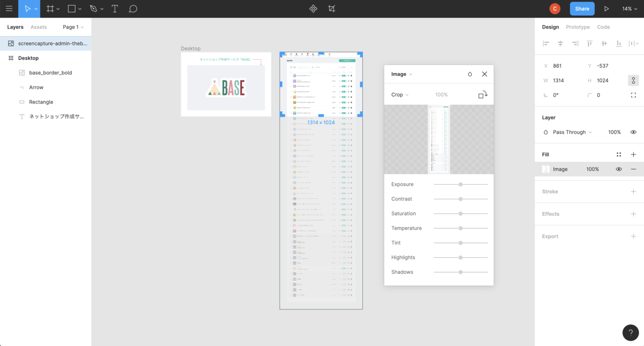Switch to the Layers tab

[x=15, y=27]
